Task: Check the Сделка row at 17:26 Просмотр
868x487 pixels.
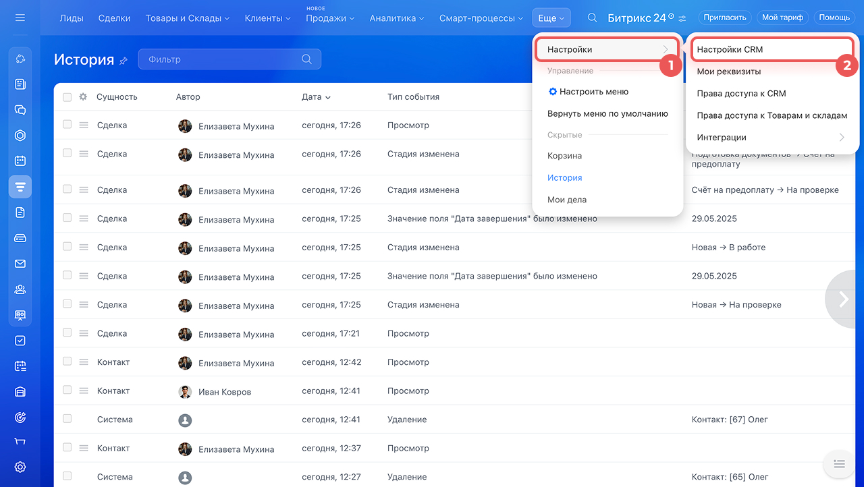Action: (x=67, y=125)
